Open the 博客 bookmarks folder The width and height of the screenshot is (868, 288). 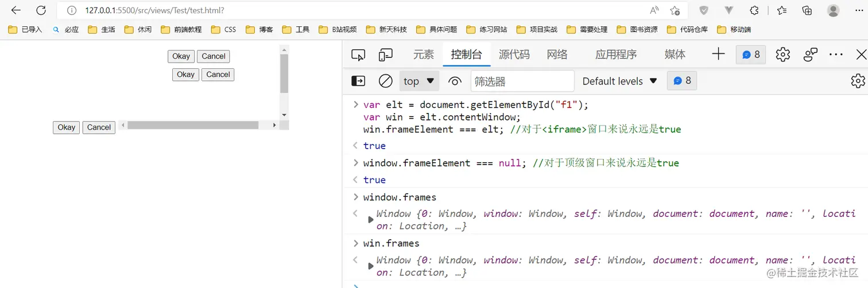(259, 29)
